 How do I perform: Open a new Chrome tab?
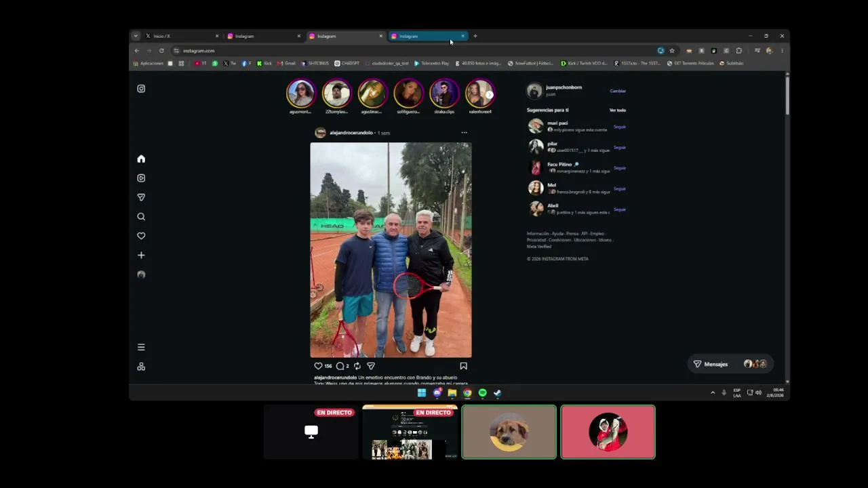tap(475, 36)
